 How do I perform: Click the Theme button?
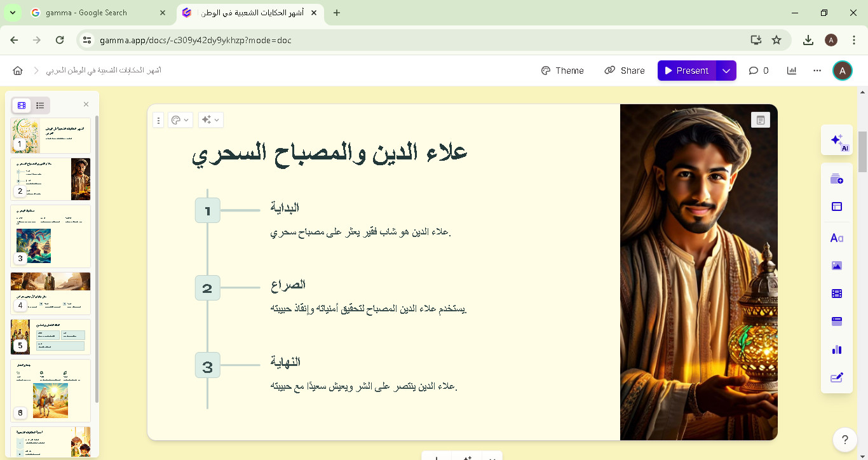click(x=562, y=71)
